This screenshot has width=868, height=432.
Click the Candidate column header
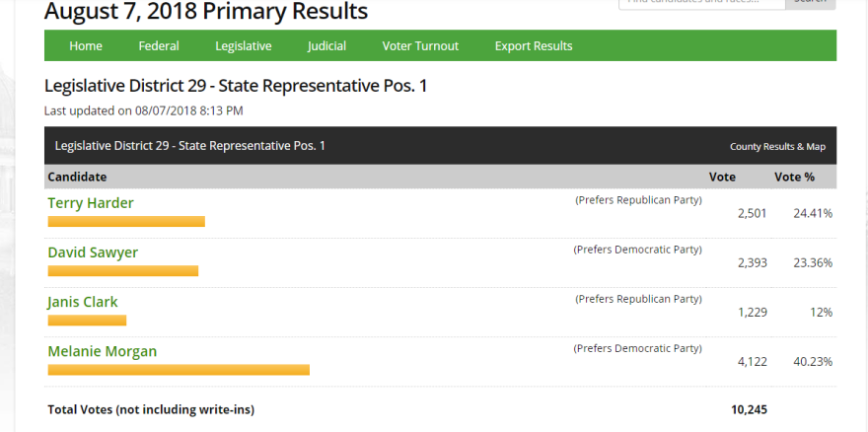click(x=77, y=177)
